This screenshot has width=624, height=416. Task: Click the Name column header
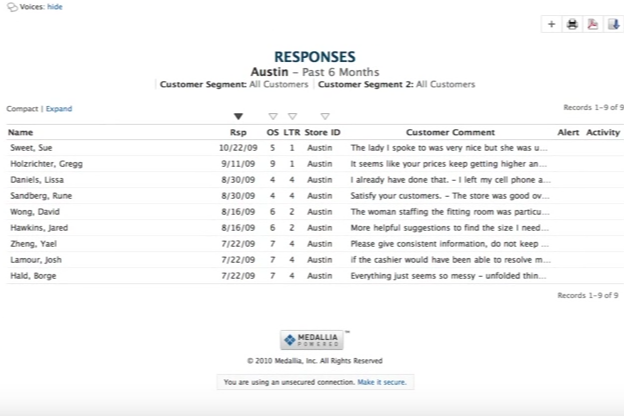click(20, 132)
